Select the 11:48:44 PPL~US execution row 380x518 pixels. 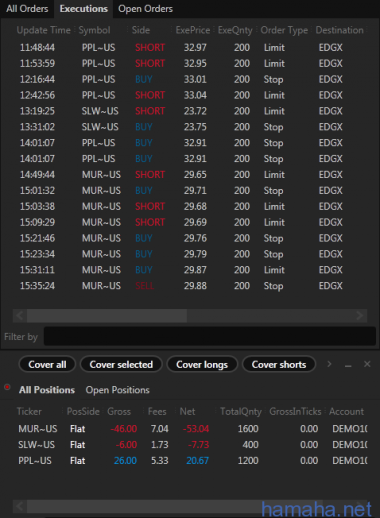(190, 47)
